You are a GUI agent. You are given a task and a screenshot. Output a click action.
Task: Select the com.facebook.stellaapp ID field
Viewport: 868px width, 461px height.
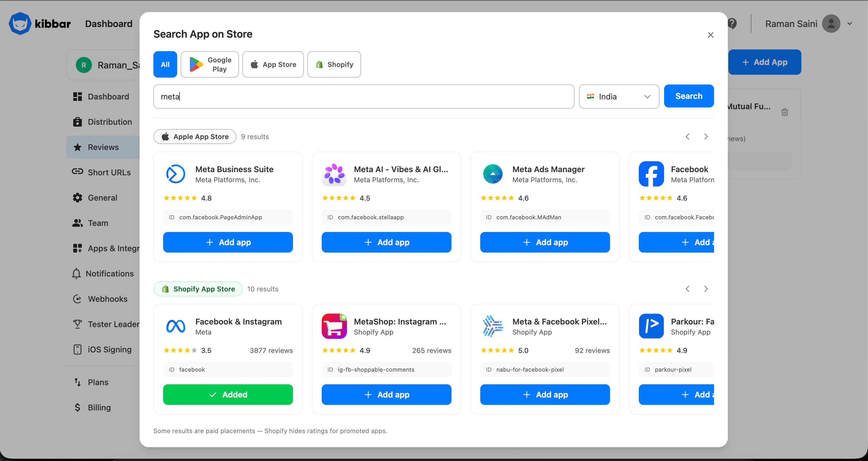click(x=387, y=217)
